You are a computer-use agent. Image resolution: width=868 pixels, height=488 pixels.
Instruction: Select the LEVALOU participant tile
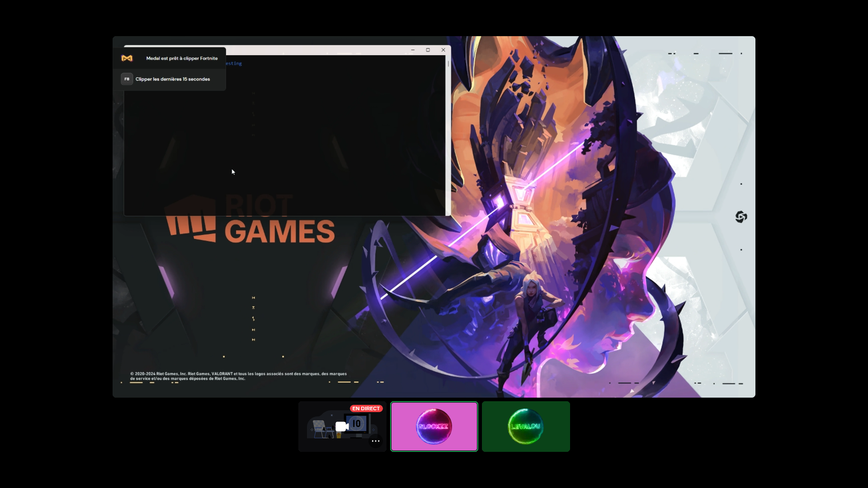[x=526, y=427]
